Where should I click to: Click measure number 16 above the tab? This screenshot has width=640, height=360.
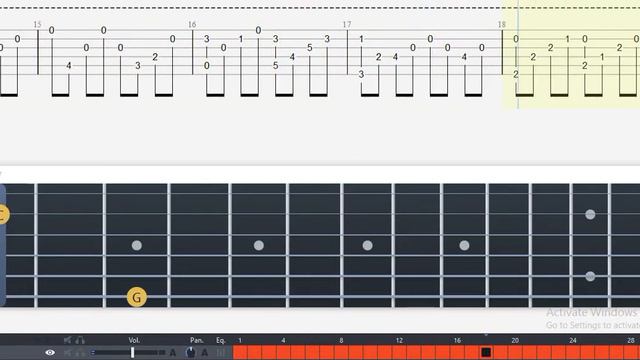point(192,24)
